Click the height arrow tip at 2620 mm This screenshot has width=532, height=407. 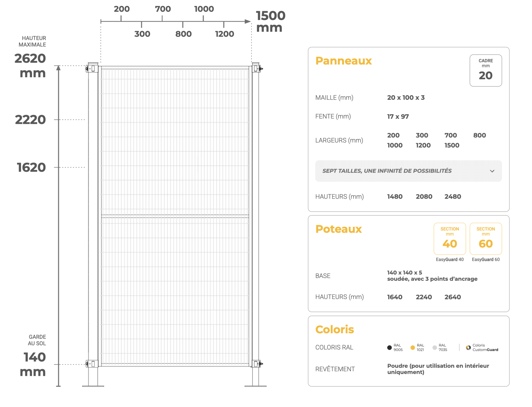click(58, 68)
